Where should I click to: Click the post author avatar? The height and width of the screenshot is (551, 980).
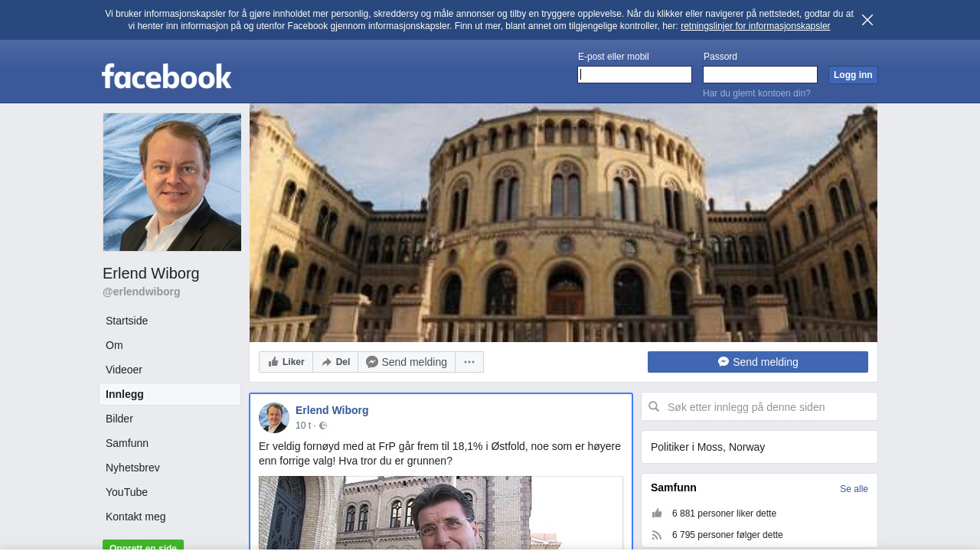point(274,418)
